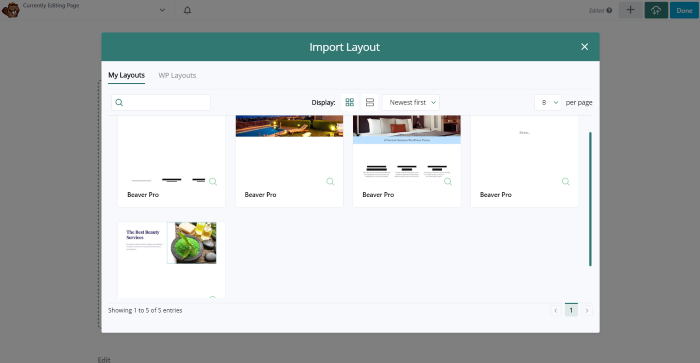
Task: Go to next page arrow
Action: tap(587, 311)
